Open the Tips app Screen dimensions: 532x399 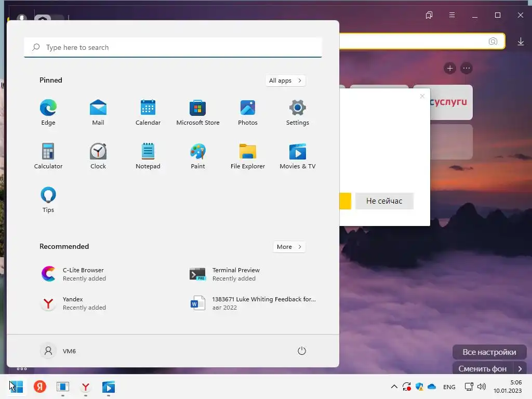point(48,200)
